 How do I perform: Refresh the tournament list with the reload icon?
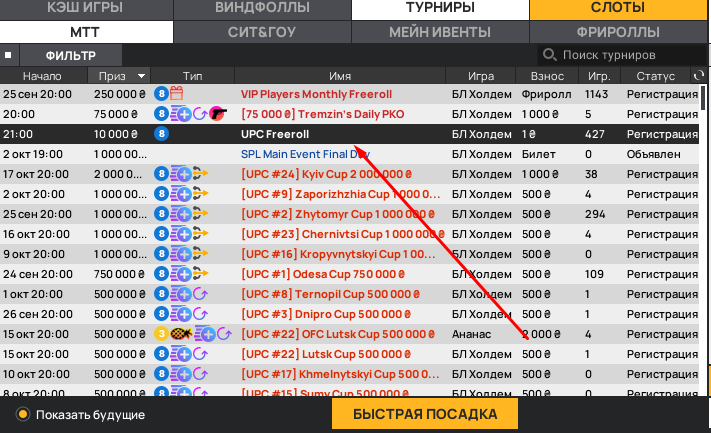point(699,75)
